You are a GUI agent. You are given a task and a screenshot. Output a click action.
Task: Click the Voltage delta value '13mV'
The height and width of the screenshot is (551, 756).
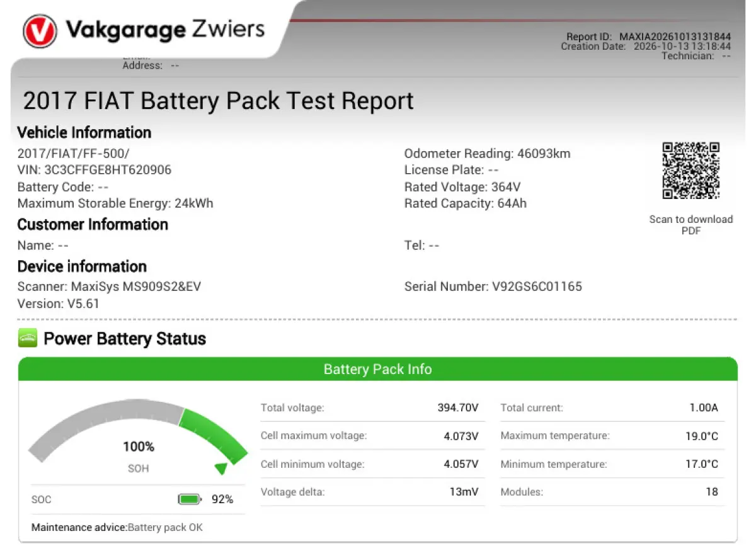point(464,492)
